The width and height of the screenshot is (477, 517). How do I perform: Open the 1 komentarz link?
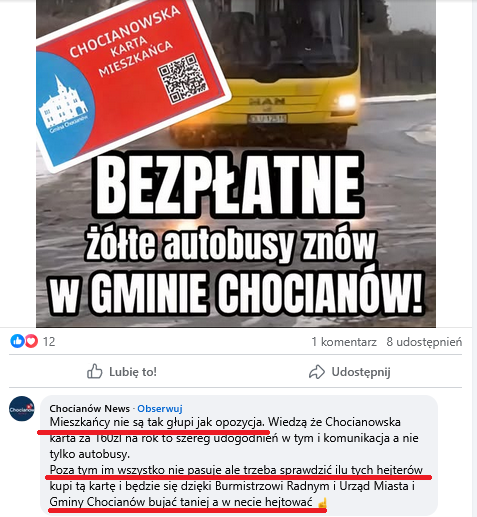click(x=344, y=342)
